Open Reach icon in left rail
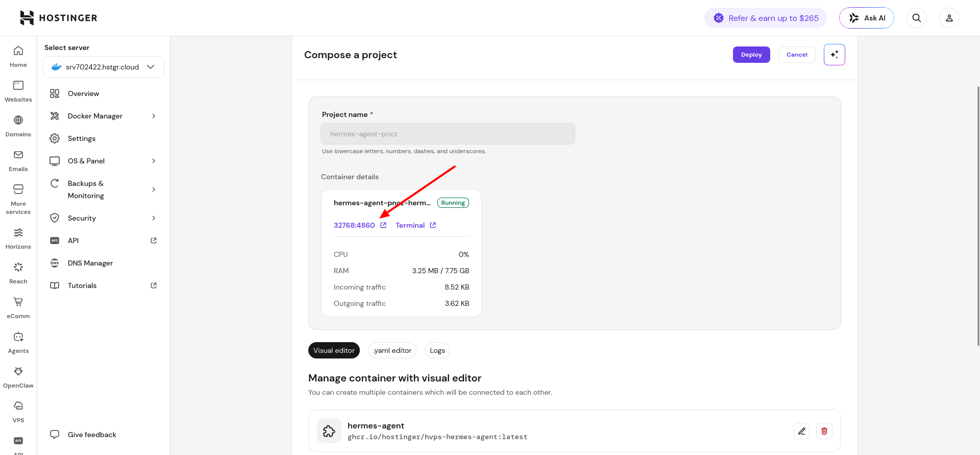Viewport: 980px width, 455px height. click(18, 267)
